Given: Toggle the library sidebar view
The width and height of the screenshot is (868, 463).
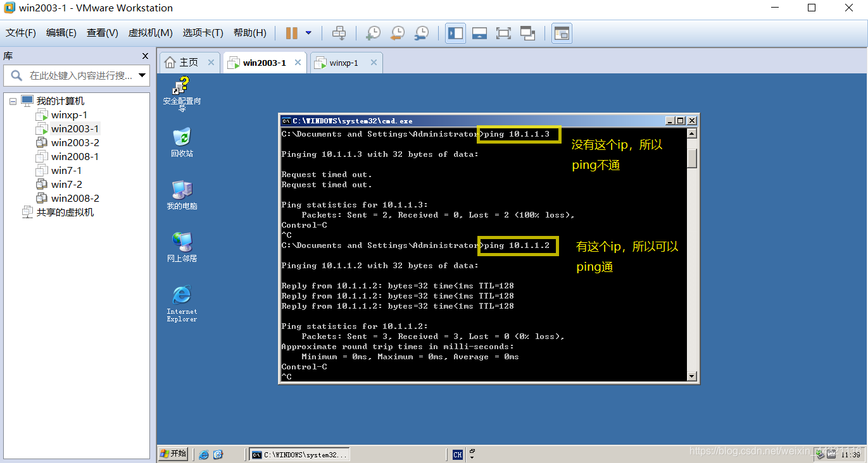Looking at the screenshot, I should pyautogui.click(x=455, y=33).
